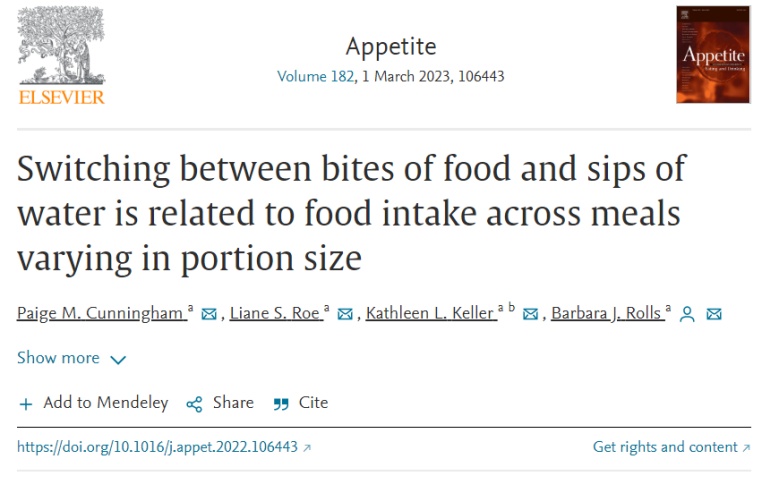Open the Volume 182 issue link

tap(315, 77)
